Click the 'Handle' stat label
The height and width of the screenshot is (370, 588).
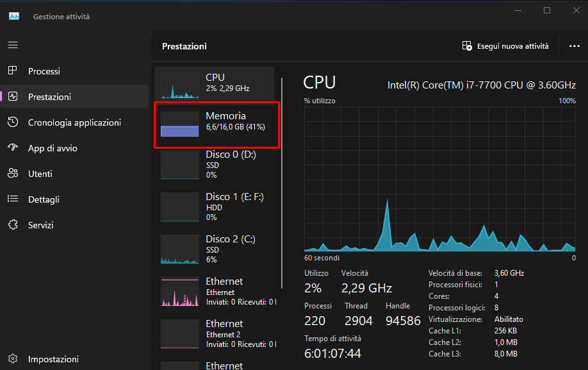[x=398, y=306]
